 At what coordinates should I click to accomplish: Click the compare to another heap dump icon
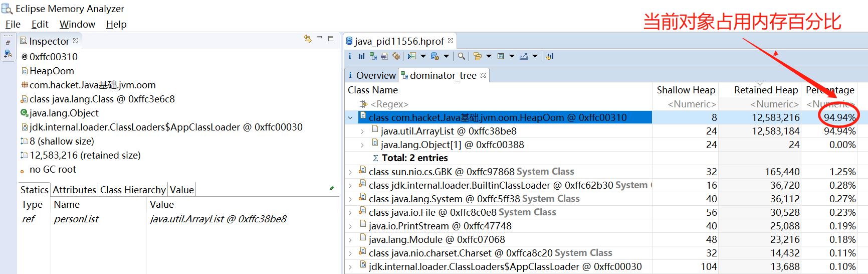tap(550, 56)
